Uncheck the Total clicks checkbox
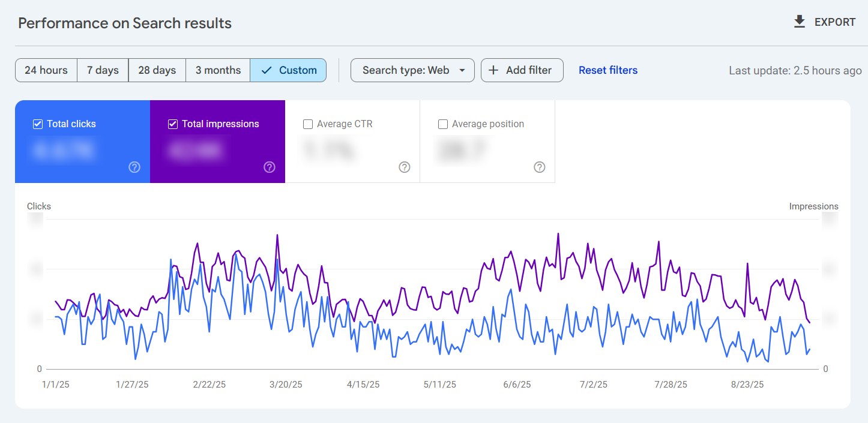The width and height of the screenshot is (868, 423). pos(38,124)
